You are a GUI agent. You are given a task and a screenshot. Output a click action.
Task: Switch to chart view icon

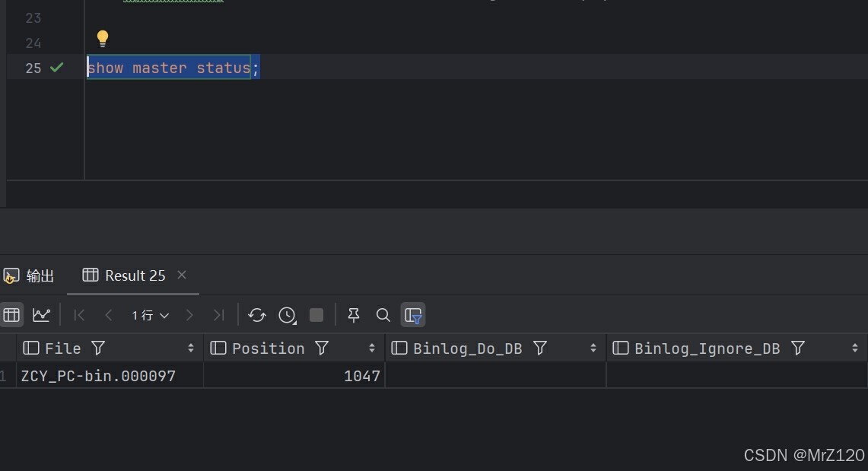tap(41, 315)
